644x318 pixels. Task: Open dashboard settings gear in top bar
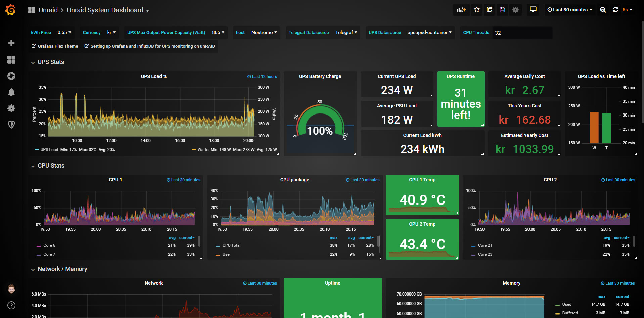[x=515, y=10]
